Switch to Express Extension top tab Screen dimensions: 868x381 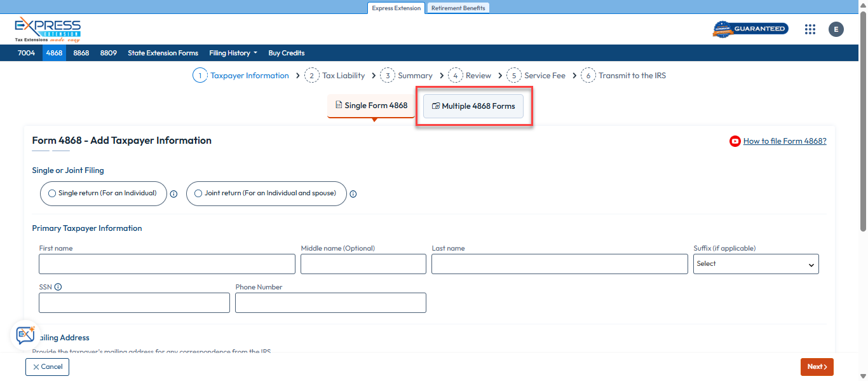397,8
